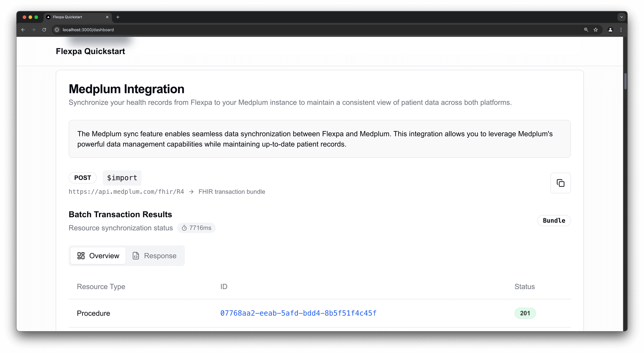Click the Procedure resource type cell
644x353 pixels.
[93, 313]
